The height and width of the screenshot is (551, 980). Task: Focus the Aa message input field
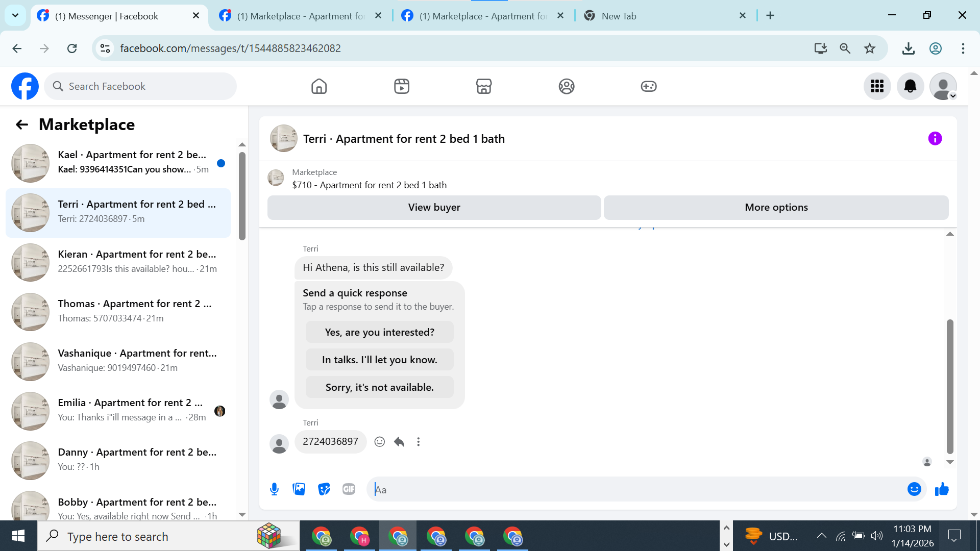click(x=638, y=490)
